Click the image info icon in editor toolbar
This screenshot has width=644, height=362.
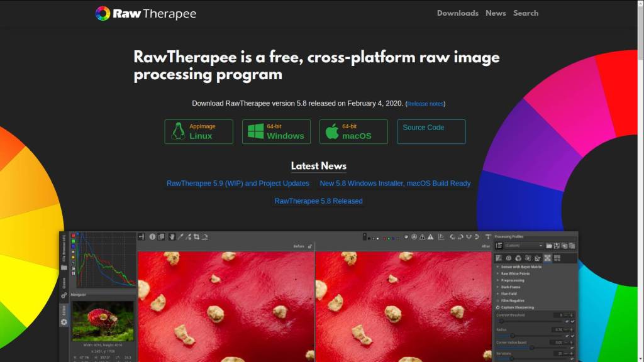click(x=152, y=237)
